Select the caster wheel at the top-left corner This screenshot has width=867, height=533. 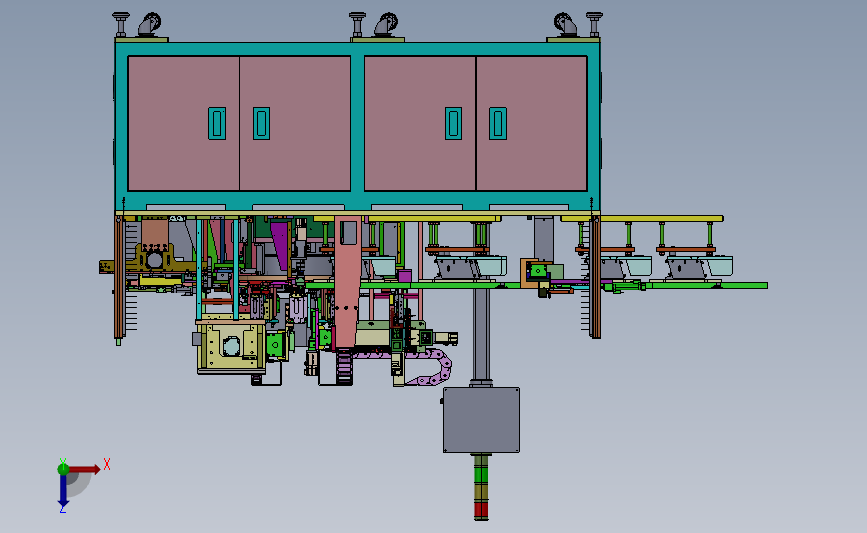coord(149,25)
